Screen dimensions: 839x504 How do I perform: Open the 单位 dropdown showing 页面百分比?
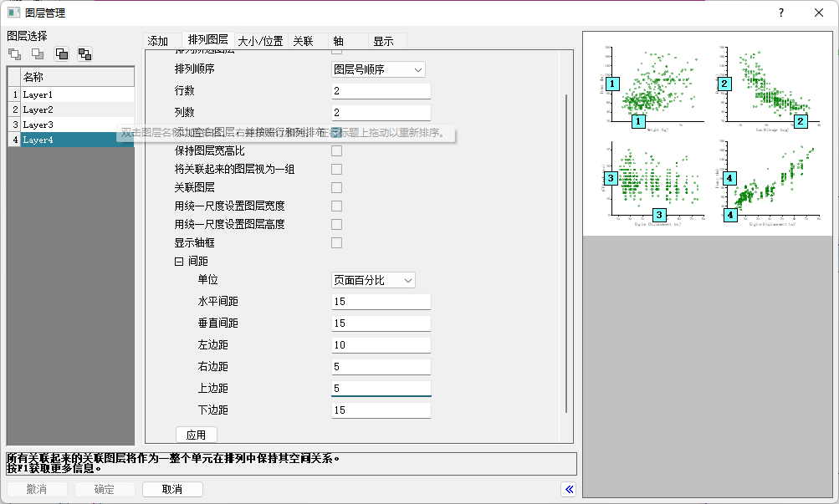coord(373,281)
